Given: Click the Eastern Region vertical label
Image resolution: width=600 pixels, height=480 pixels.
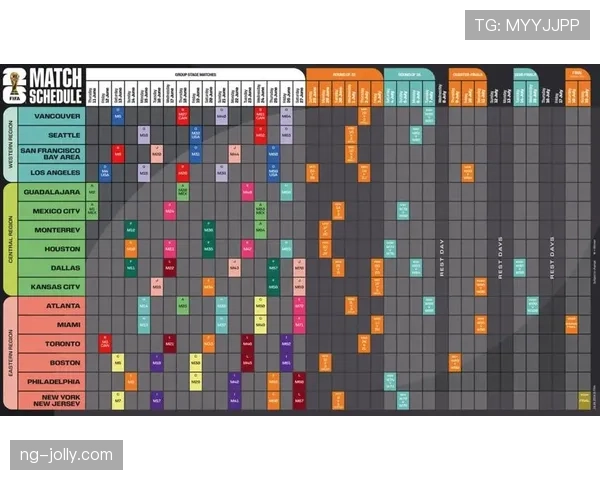Looking at the screenshot, I should (10, 353).
